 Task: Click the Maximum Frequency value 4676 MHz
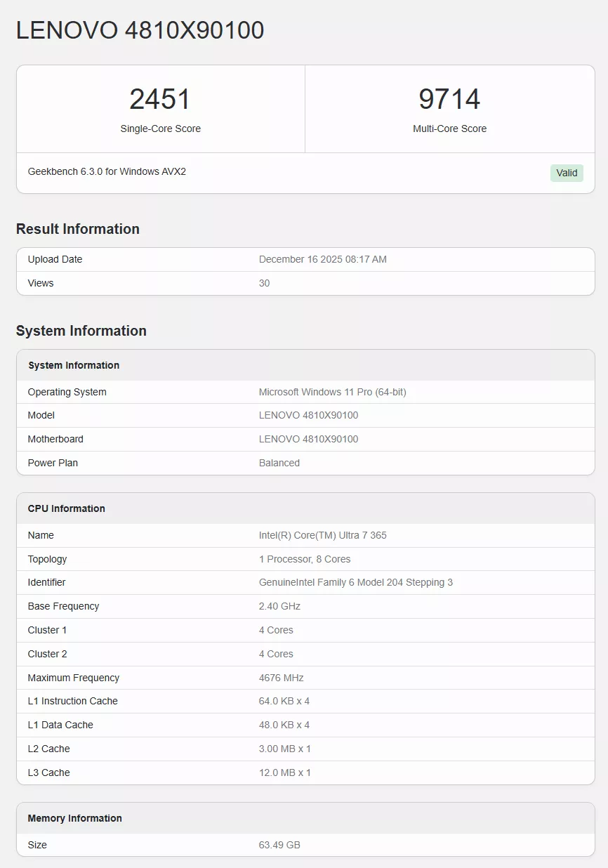click(x=281, y=678)
